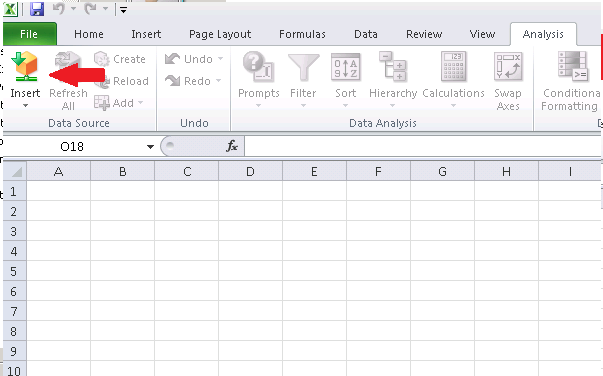The image size is (603, 376).
Task: Select the Analysis tab
Action: click(543, 34)
